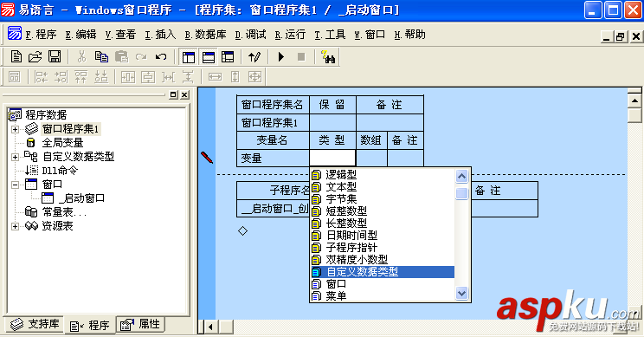Click the Cut scissors icon

tap(81, 56)
